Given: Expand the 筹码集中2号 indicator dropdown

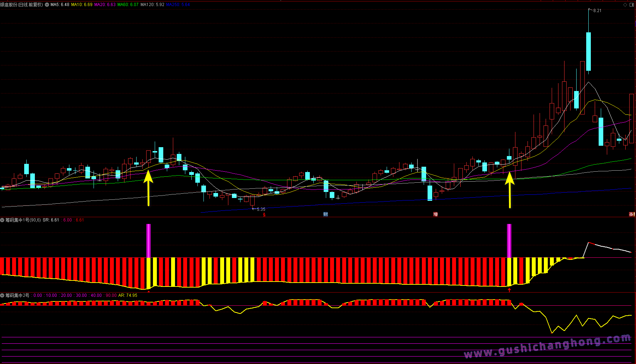Looking at the screenshot, I should tap(2, 295).
